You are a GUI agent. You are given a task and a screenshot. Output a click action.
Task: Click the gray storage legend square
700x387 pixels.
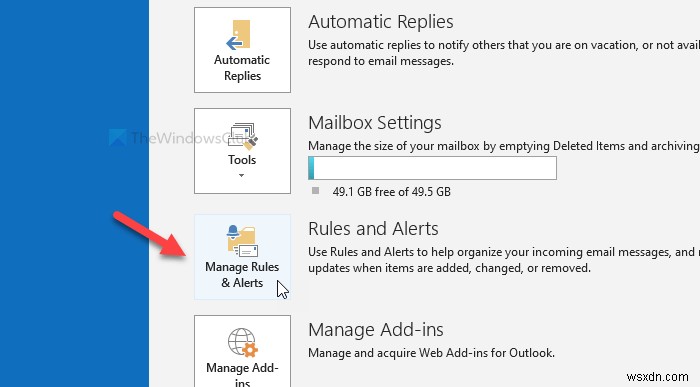(316, 191)
